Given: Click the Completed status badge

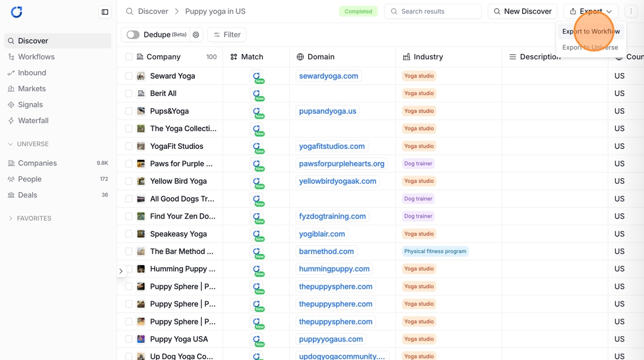Looking at the screenshot, I should point(358,12).
